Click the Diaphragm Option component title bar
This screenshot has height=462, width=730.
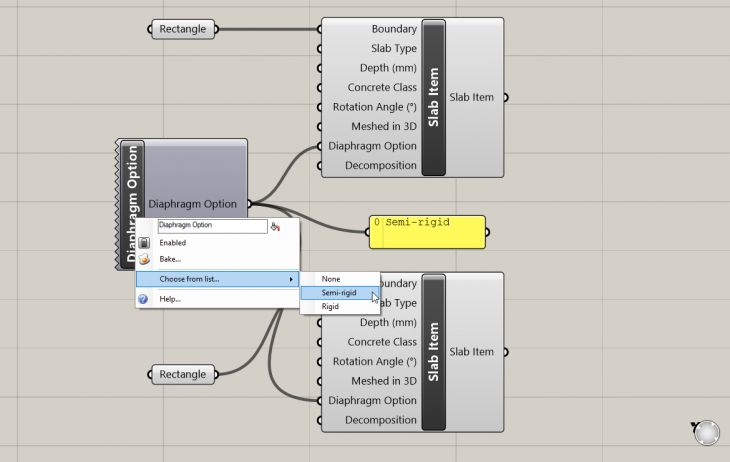coord(132,204)
